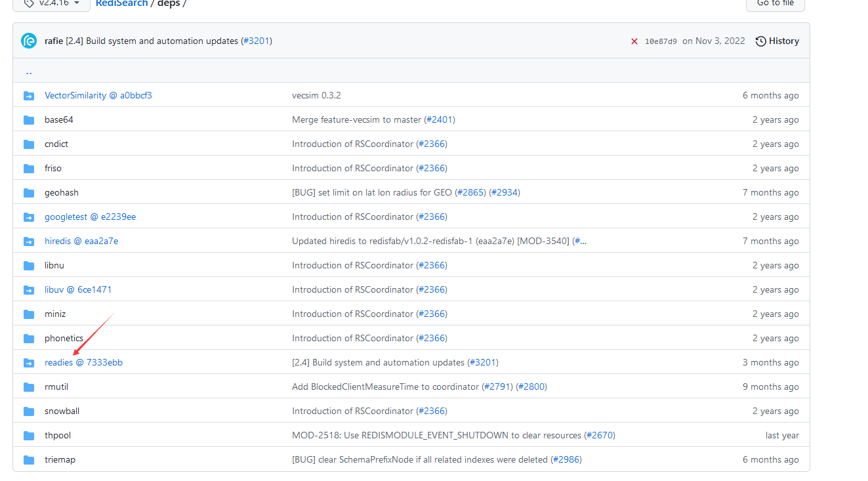Click the libuv submodule folder icon
This screenshot has width=868, height=481.
tap(29, 290)
